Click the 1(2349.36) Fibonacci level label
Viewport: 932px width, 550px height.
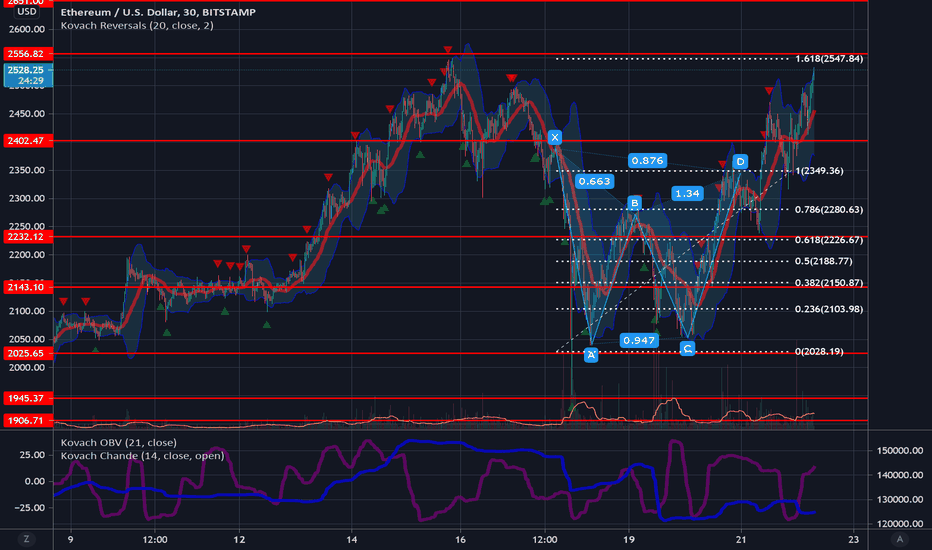(x=819, y=171)
